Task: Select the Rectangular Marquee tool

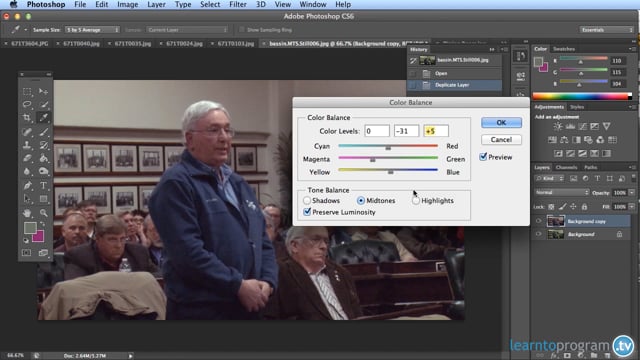Action: [27, 91]
